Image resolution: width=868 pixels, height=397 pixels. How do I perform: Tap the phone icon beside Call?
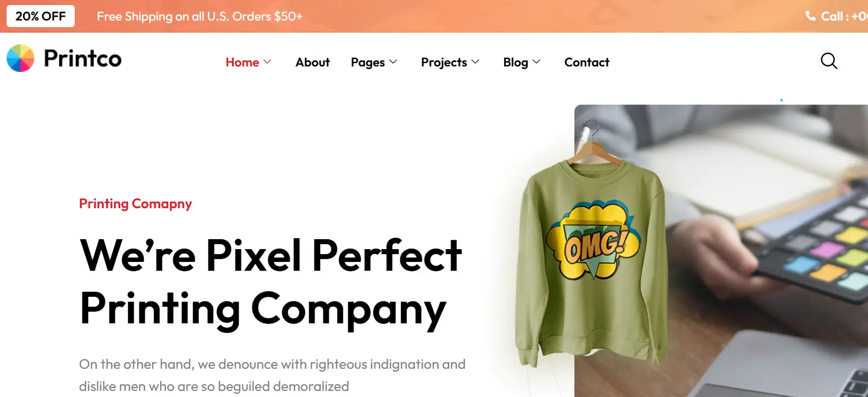810,16
